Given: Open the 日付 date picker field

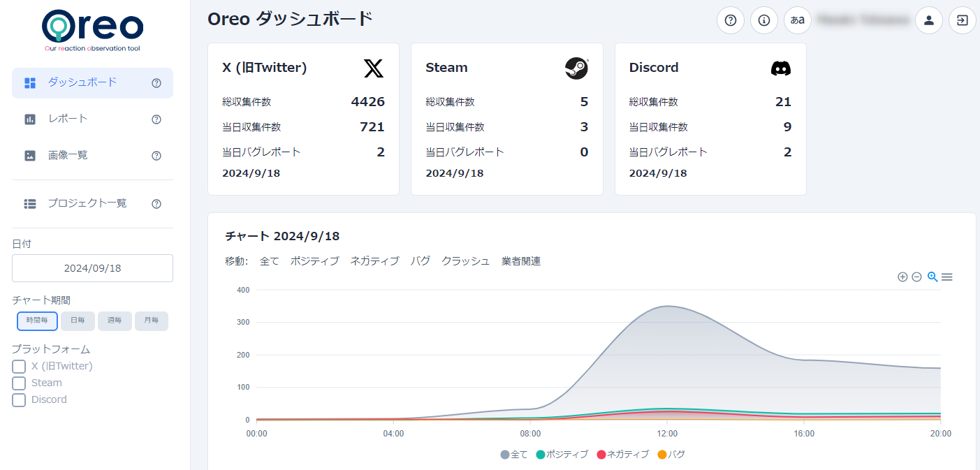Looking at the screenshot, I should click(x=92, y=268).
